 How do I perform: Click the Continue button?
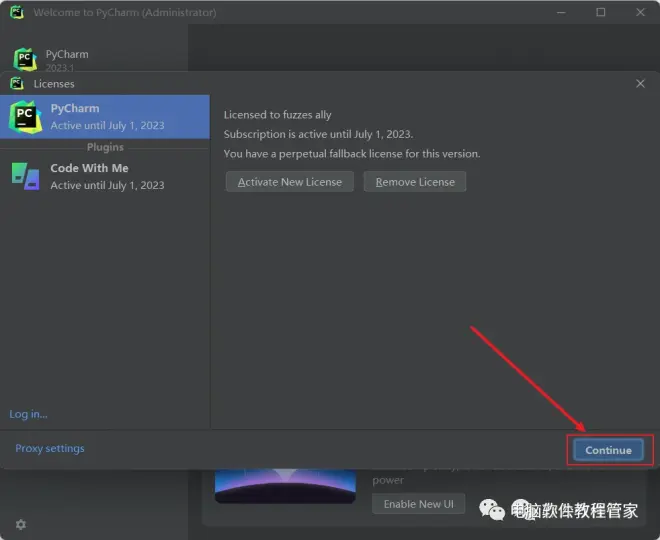608,450
